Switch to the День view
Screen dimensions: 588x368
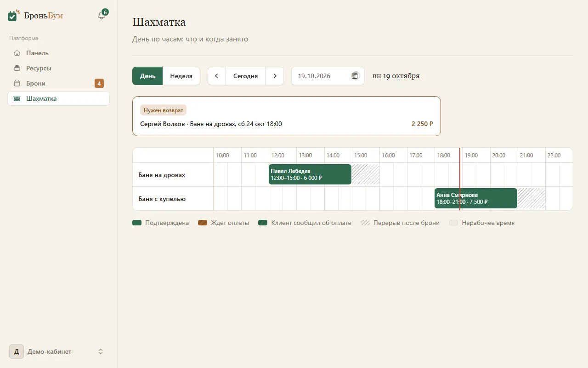click(147, 76)
